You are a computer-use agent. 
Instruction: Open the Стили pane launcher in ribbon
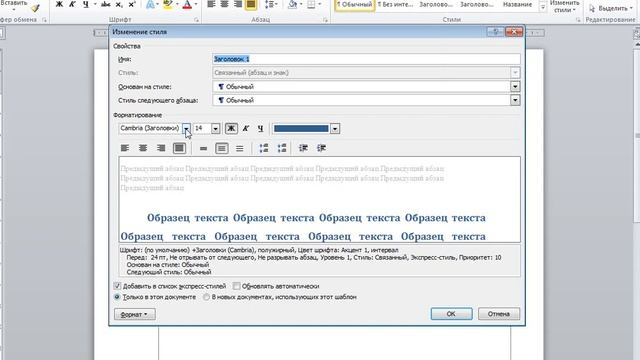[578, 20]
